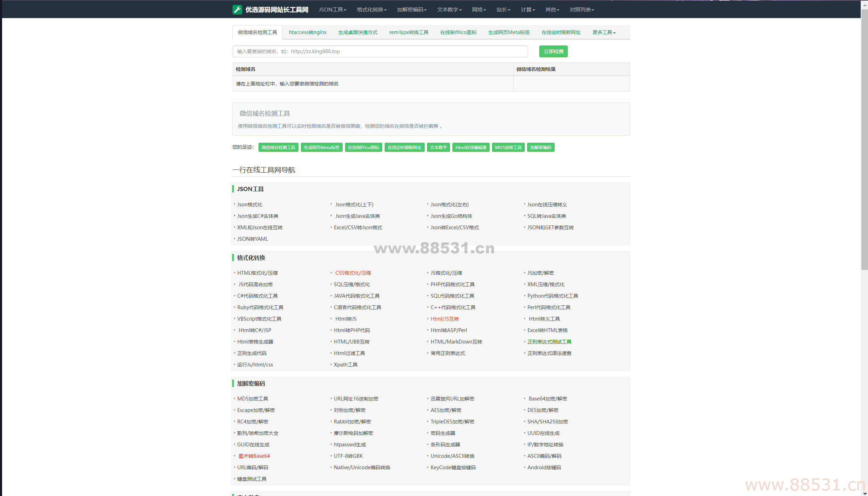Viewport: 868px width, 496px height.
Task: Switch to the htaccess转nginx tab
Action: (x=308, y=32)
